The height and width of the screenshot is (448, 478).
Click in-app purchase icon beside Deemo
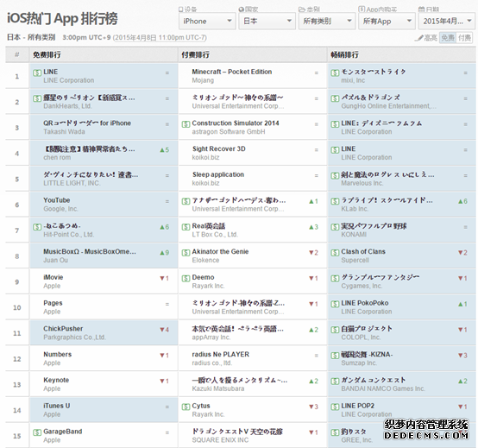pos(186,278)
